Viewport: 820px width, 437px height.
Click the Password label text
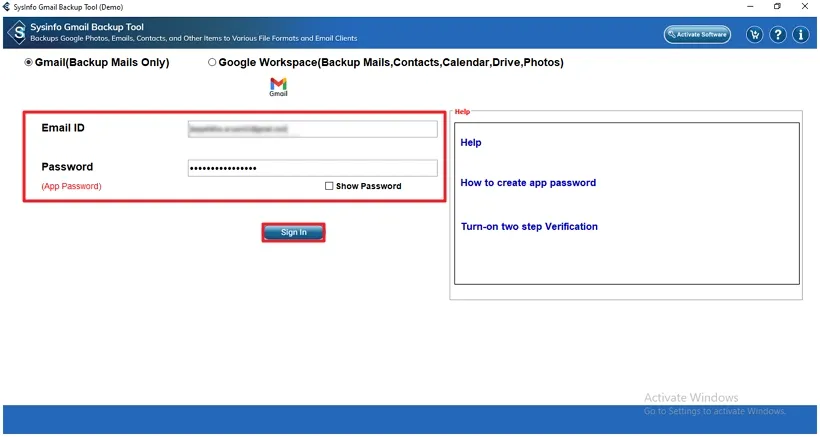pos(67,167)
